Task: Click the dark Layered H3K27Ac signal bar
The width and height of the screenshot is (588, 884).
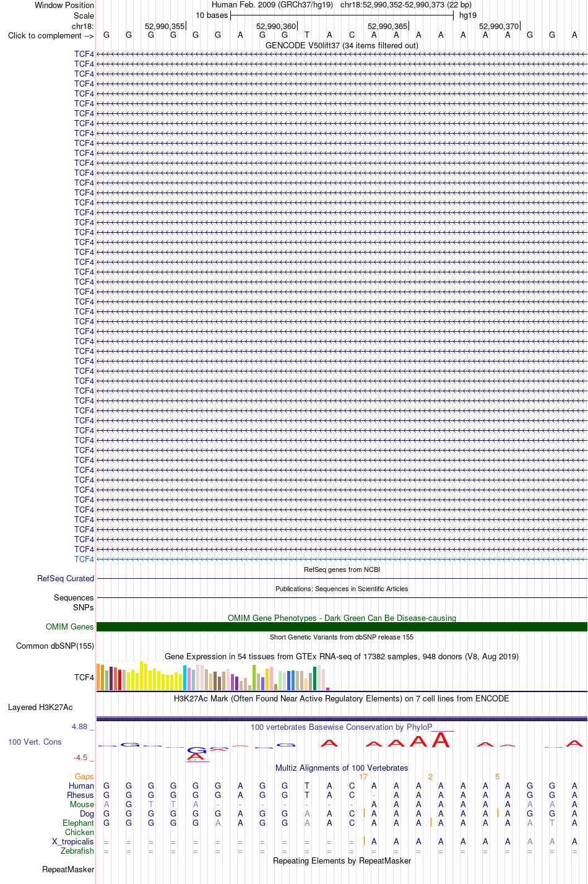Action: [x=342, y=719]
